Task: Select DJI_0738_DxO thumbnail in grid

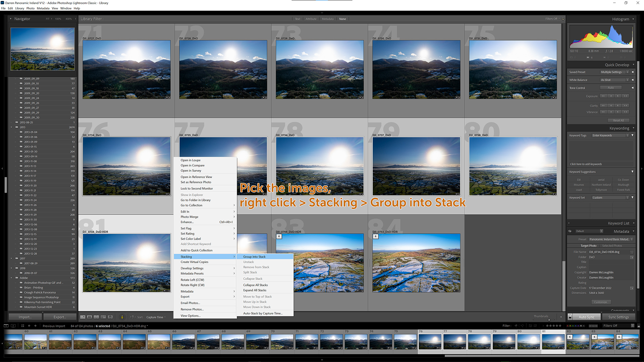Action: (x=513, y=166)
